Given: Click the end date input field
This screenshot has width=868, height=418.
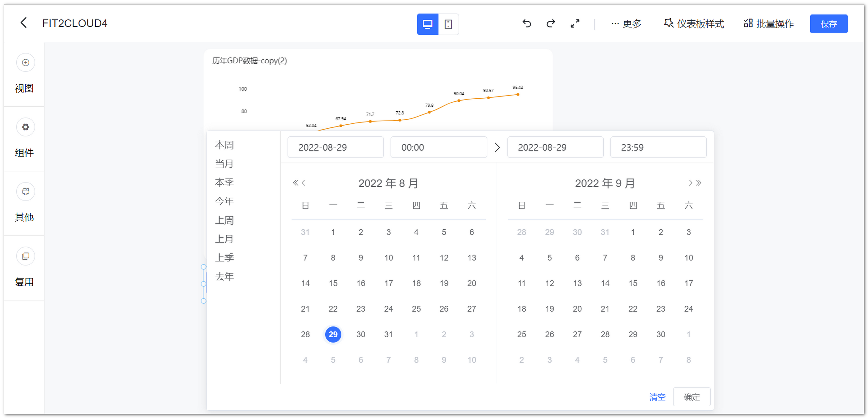Looking at the screenshot, I should (x=555, y=147).
